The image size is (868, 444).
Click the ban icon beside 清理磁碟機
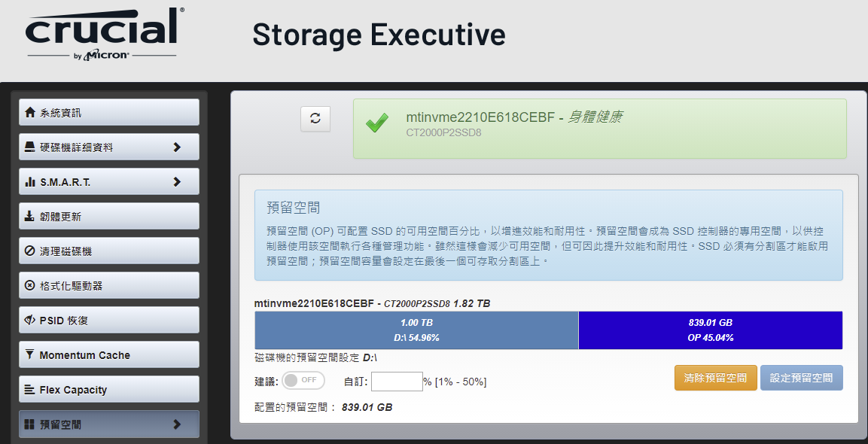(x=30, y=251)
